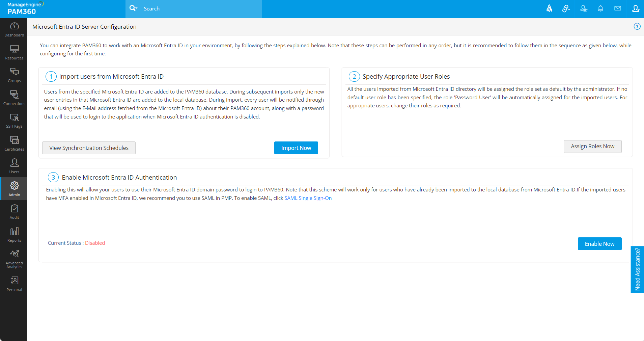This screenshot has width=644, height=341.
Task: Open the Need Assistance? side tab
Action: (637, 269)
